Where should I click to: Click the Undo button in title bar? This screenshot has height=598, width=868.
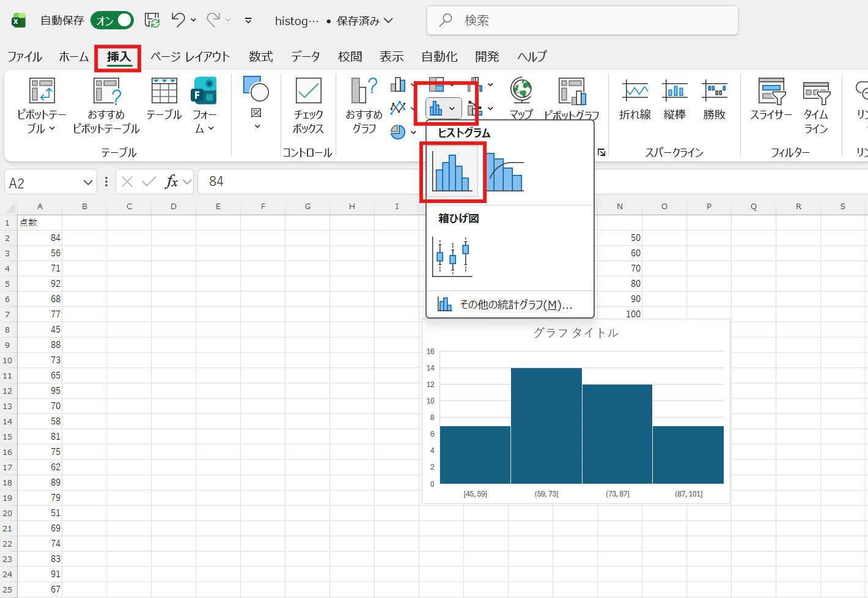click(x=178, y=20)
